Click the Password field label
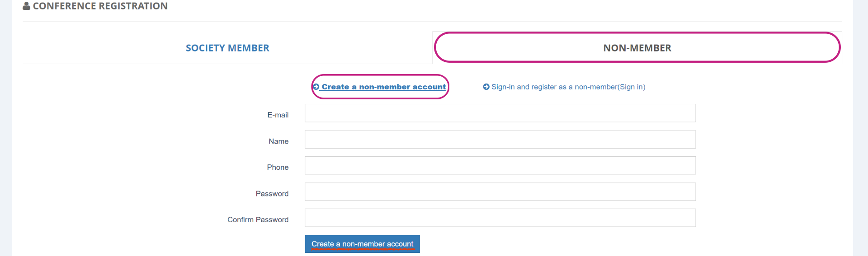 pyautogui.click(x=272, y=194)
